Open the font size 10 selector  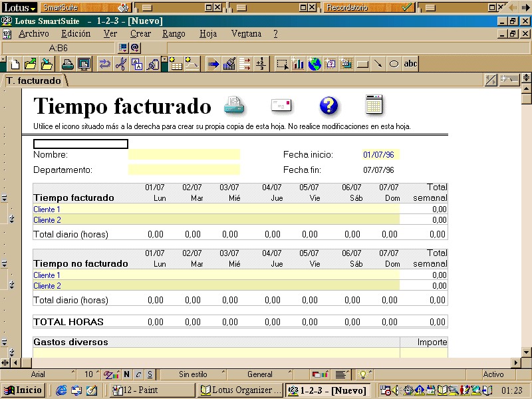(x=89, y=374)
